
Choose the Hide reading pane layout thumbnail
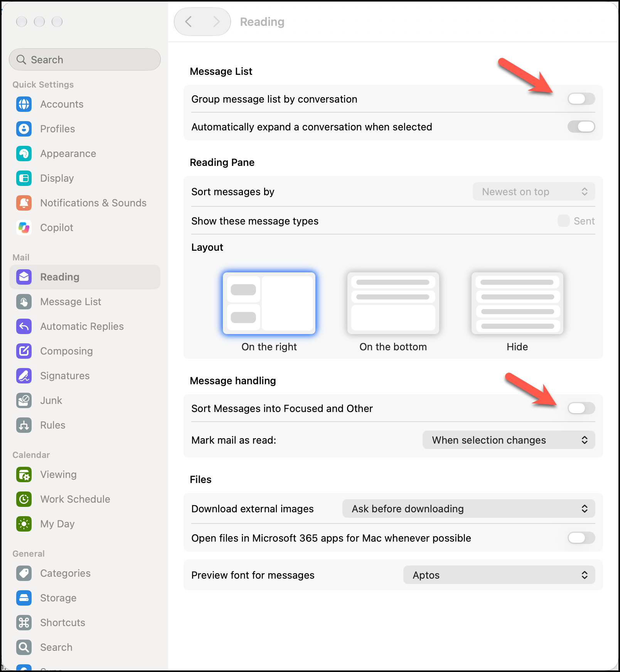[517, 303]
